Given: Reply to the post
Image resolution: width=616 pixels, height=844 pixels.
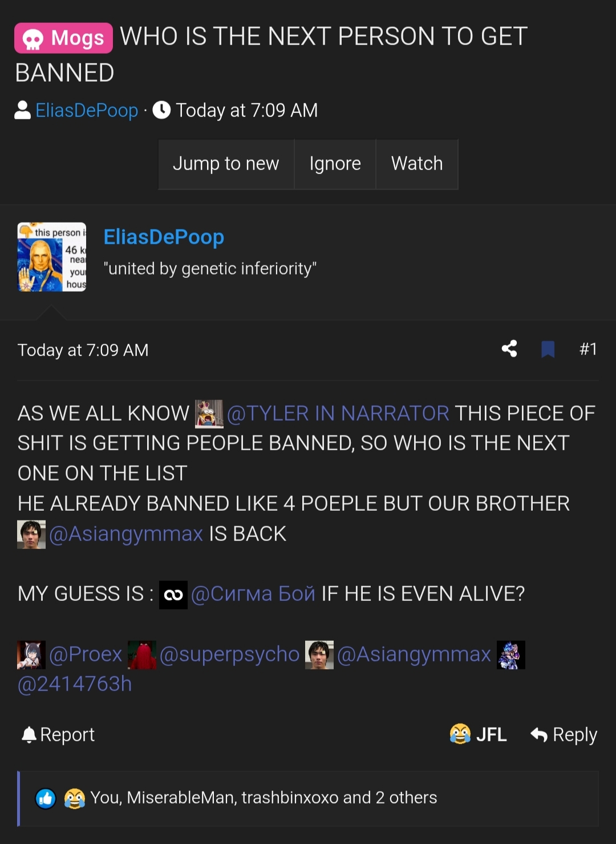Looking at the screenshot, I should pos(564,734).
